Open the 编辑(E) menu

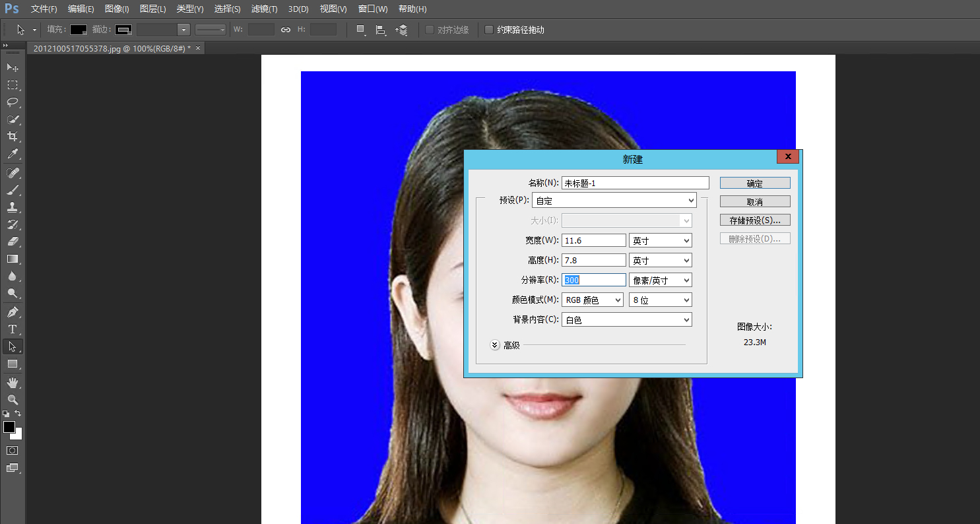(x=81, y=9)
